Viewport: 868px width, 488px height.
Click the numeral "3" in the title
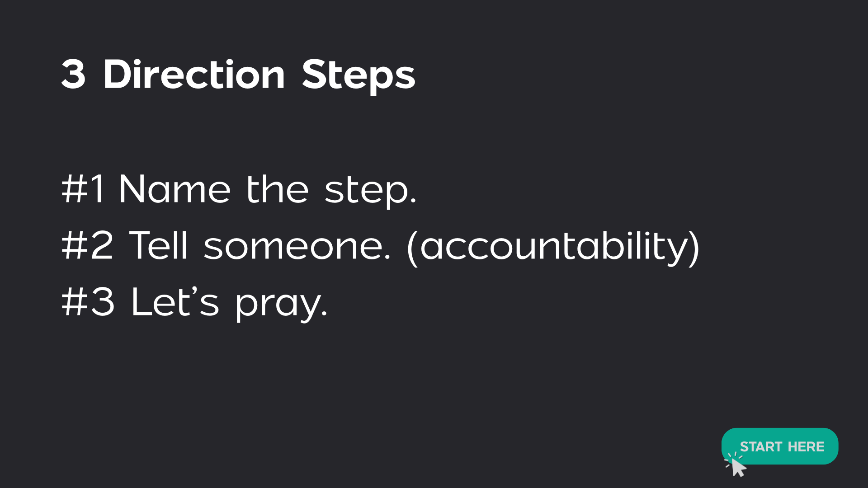[73, 75]
